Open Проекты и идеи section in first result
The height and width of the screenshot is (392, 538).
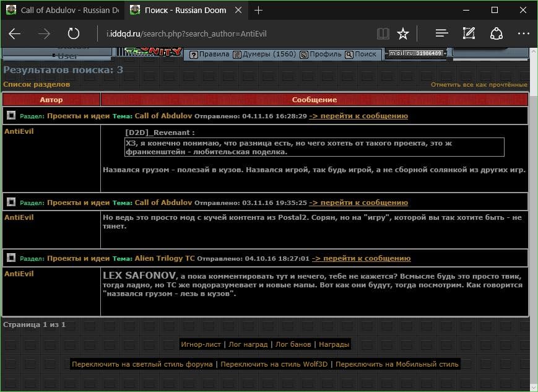[78, 116]
